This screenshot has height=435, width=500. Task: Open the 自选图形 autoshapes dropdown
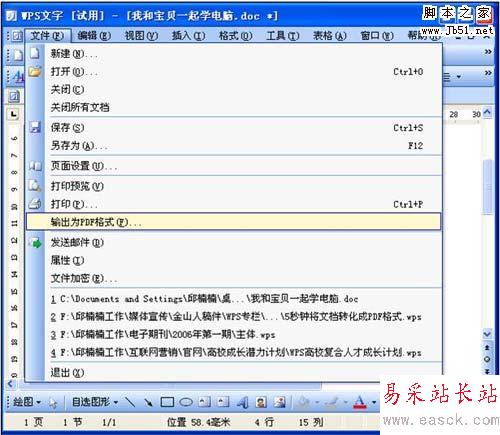pyautogui.click(x=95, y=402)
